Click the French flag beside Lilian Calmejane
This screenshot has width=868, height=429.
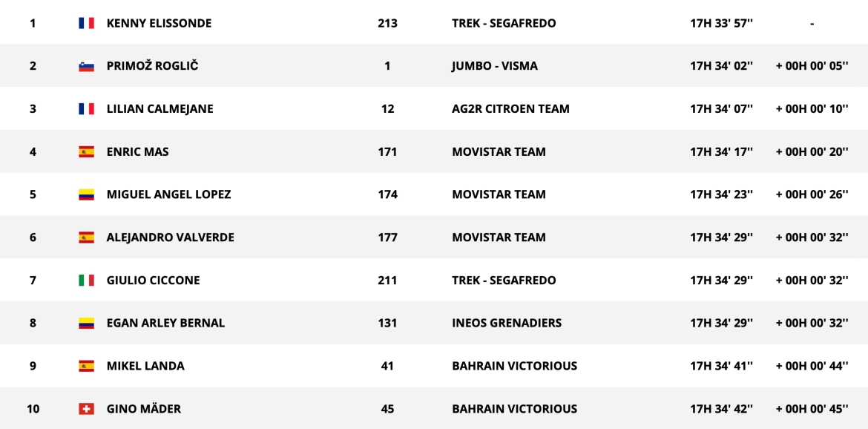[86, 109]
